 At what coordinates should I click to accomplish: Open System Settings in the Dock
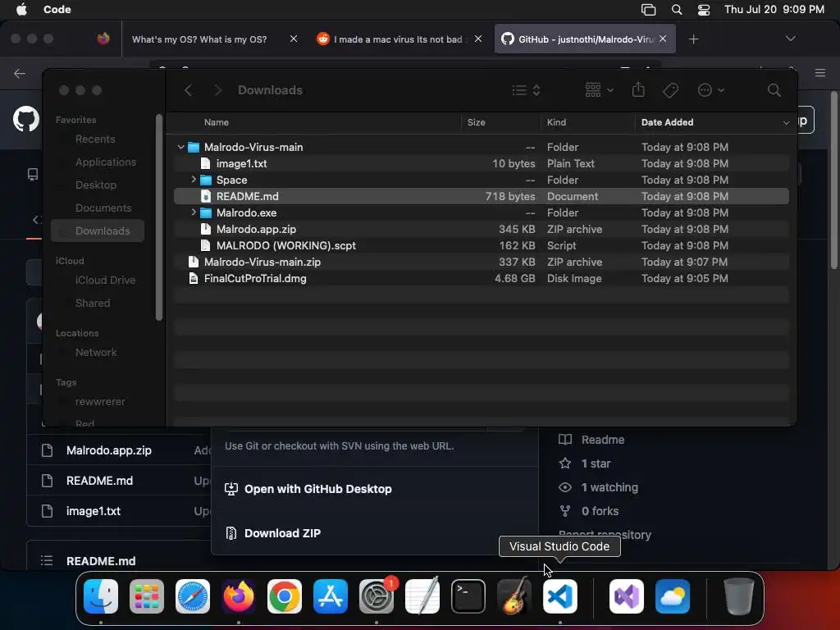[377, 596]
